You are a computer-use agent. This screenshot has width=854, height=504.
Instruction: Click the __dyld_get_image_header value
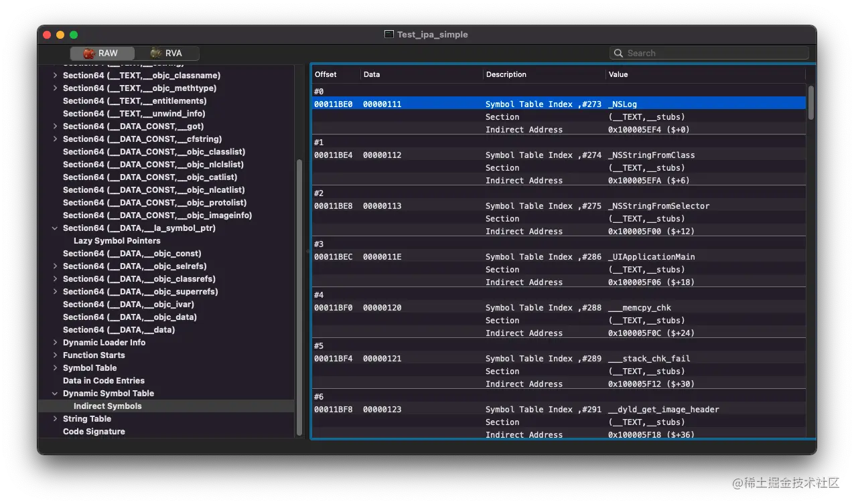click(663, 409)
